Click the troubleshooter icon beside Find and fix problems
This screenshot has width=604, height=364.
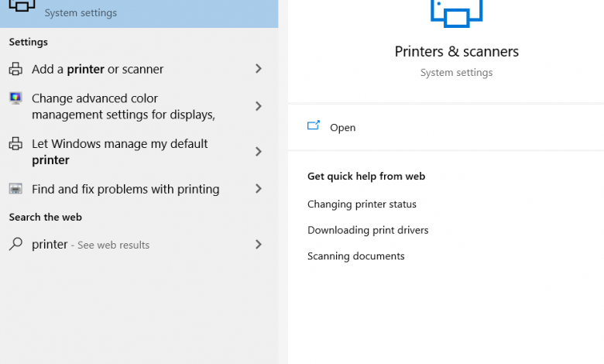click(15, 189)
